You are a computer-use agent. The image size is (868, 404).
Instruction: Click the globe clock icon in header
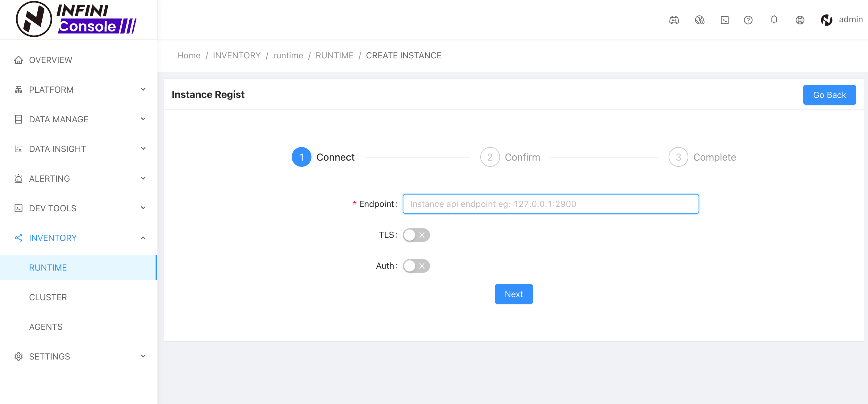pos(699,20)
